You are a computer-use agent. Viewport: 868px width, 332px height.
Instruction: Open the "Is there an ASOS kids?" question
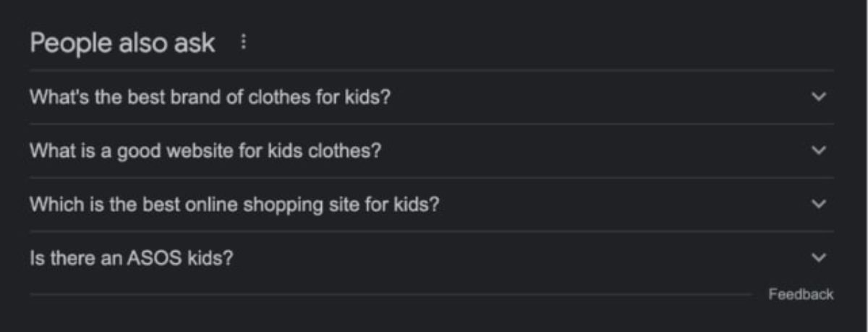[x=131, y=257]
